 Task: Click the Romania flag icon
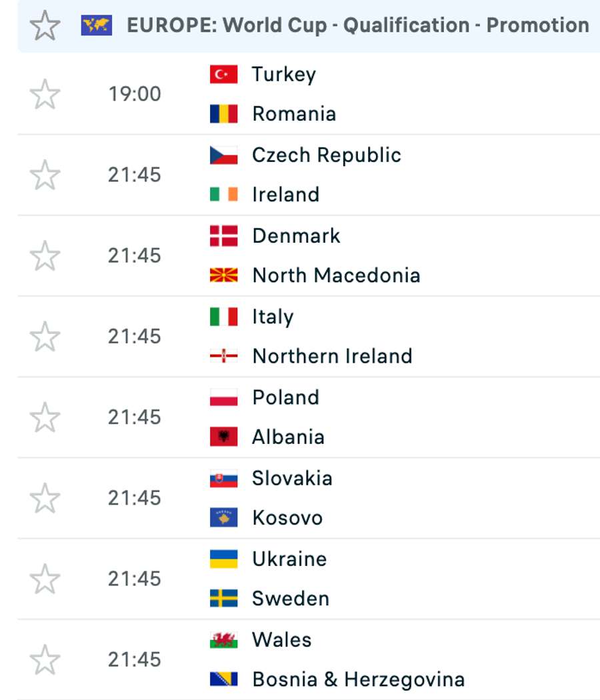pos(223,113)
